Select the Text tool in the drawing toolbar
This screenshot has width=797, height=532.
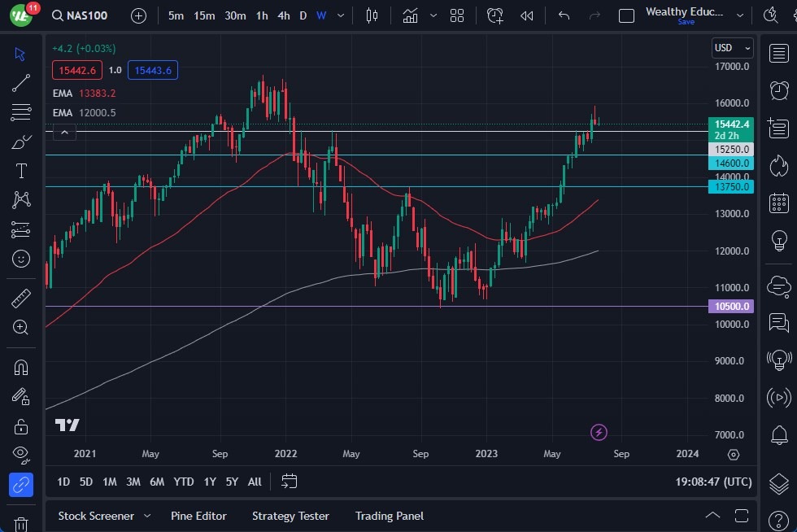(20, 170)
